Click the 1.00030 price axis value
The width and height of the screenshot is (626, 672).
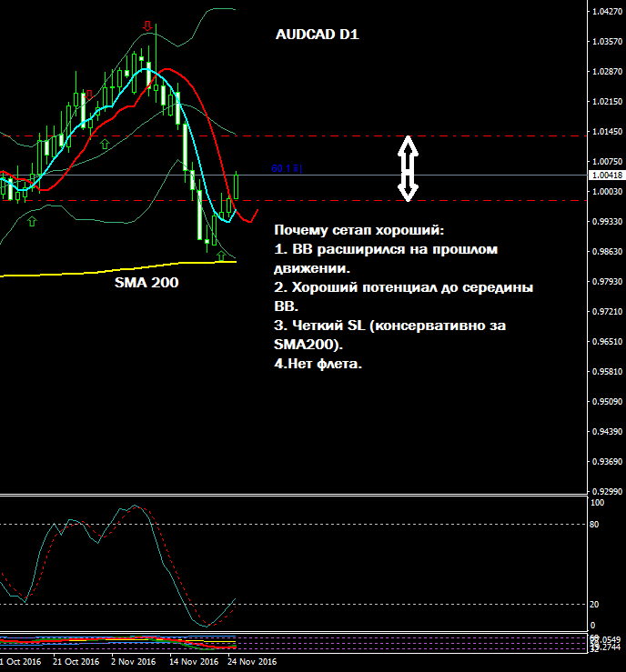tap(607, 192)
